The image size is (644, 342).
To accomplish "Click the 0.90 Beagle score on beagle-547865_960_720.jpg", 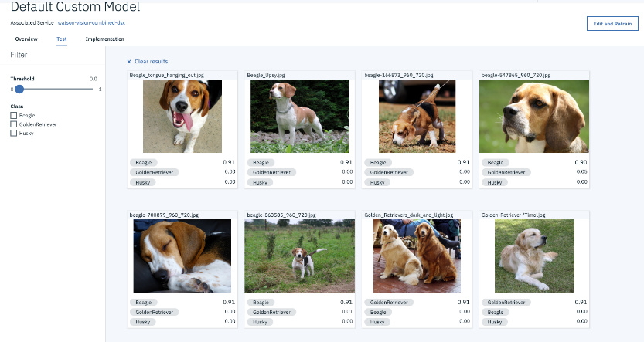I will pyautogui.click(x=581, y=162).
